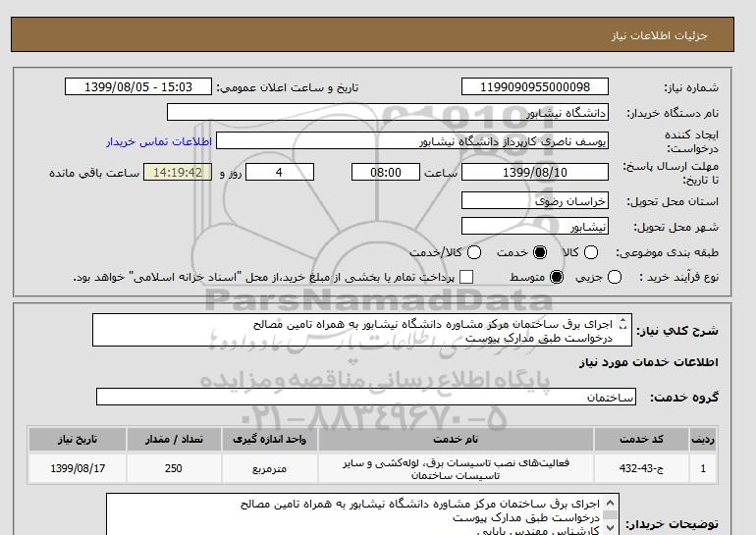756x535 pixels.
Task: Click the need date cell 1399/08/17
Action: point(78,468)
